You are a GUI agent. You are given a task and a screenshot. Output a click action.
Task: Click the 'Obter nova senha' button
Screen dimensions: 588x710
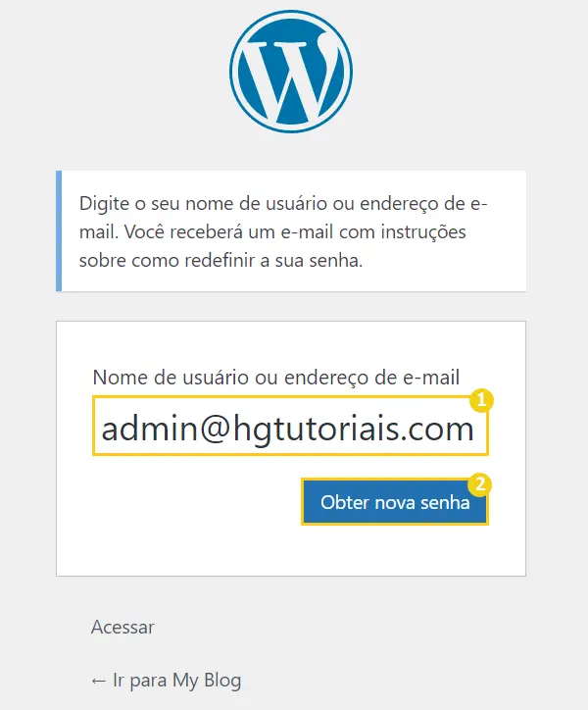[395, 502]
